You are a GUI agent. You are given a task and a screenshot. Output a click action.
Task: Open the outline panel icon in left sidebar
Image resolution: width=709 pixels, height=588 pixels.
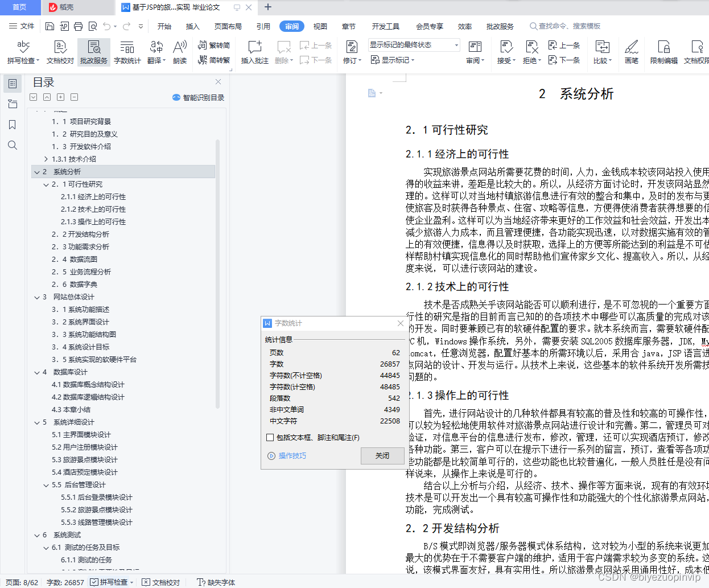point(13,84)
